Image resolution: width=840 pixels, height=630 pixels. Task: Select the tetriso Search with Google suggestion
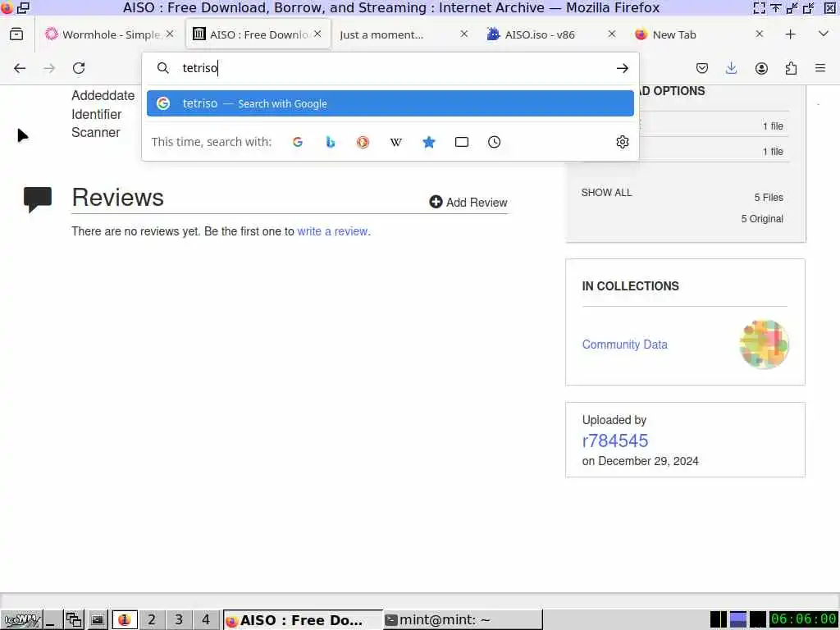[x=390, y=103]
